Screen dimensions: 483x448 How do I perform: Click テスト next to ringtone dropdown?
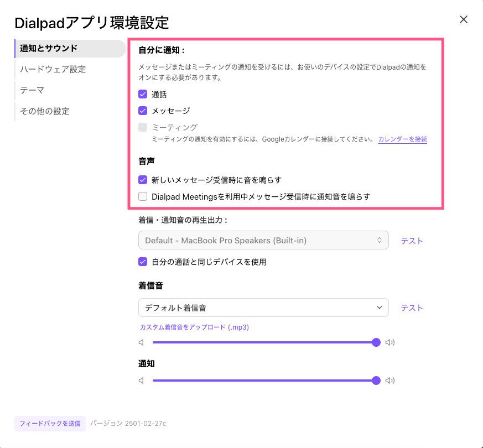point(412,308)
